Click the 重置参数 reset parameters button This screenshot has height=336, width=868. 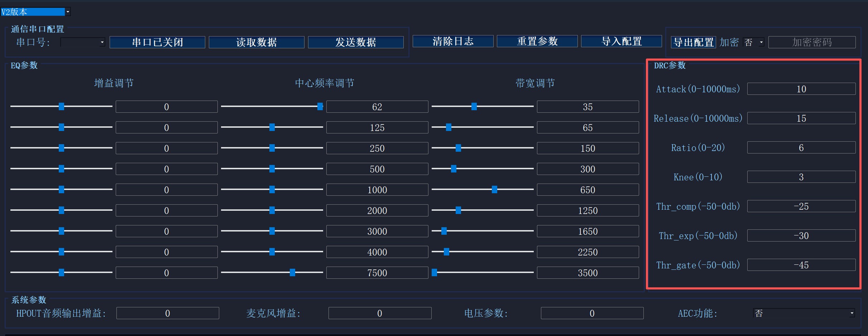click(x=537, y=41)
